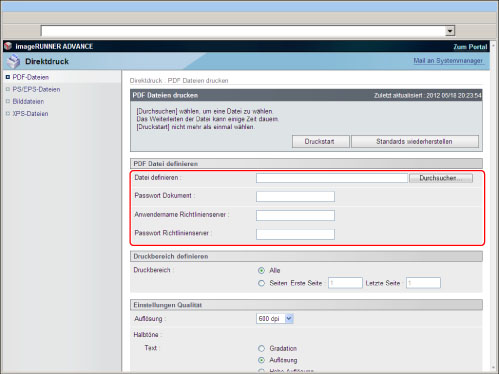Click the Direktdruck breadcrumb text

tap(146, 81)
